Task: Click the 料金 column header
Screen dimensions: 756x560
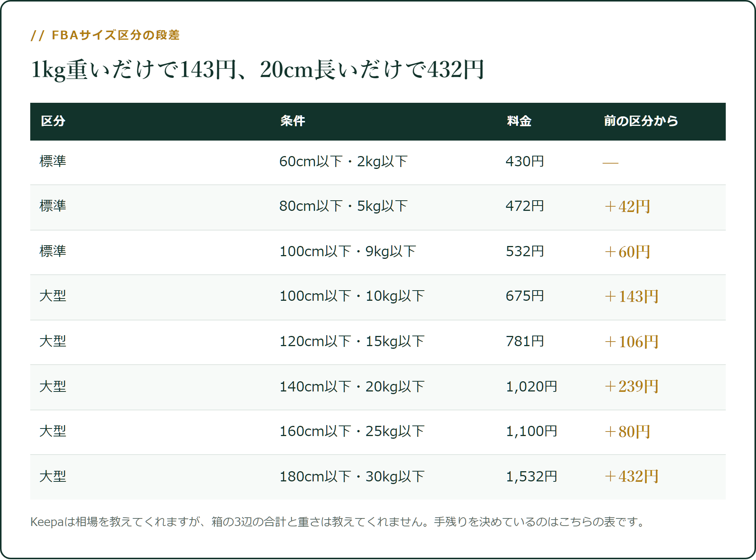Action: (519, 121)
